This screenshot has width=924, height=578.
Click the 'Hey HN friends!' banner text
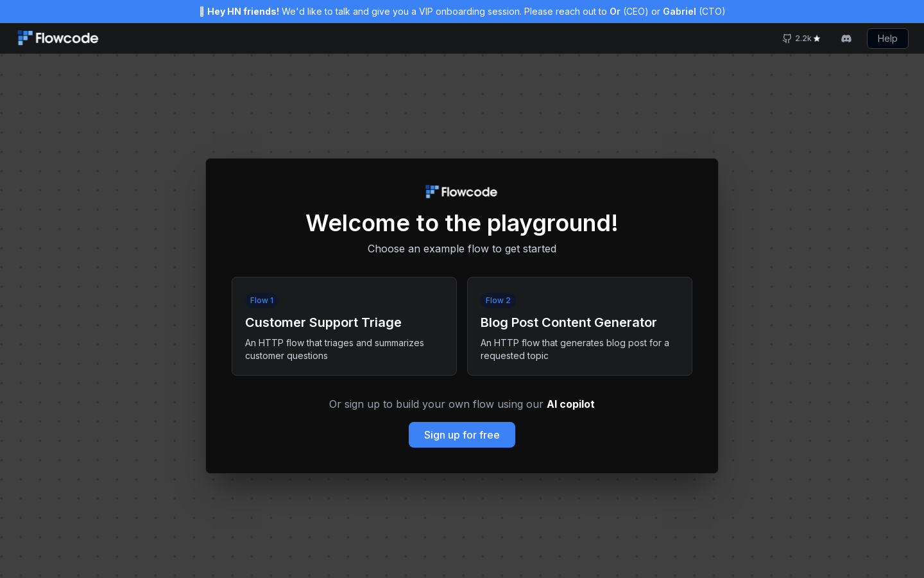(x=243, y=12)
